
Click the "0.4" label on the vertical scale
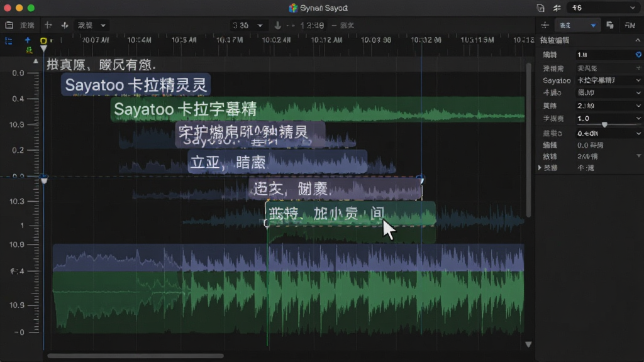pyautogui.click(x=18, y=99)
